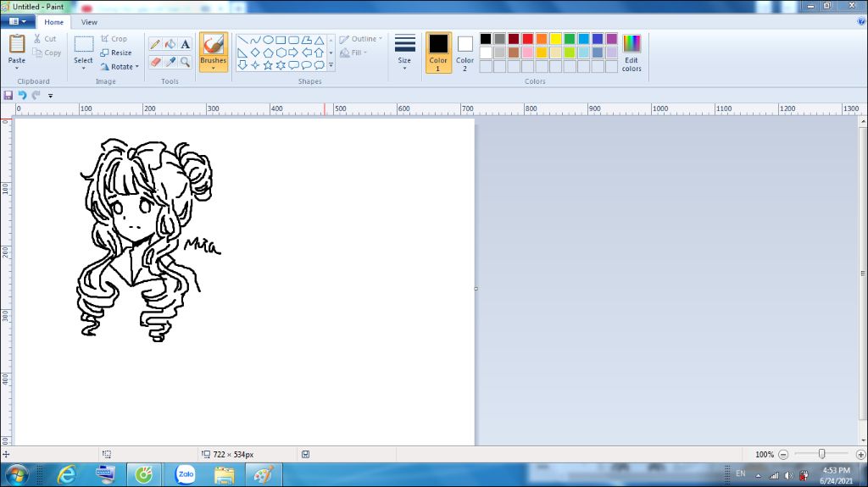This screenshot has width=868, height=487.
Task: Click the Redo arrow in quick access toolbar
Action: click(x=36, y=95)
